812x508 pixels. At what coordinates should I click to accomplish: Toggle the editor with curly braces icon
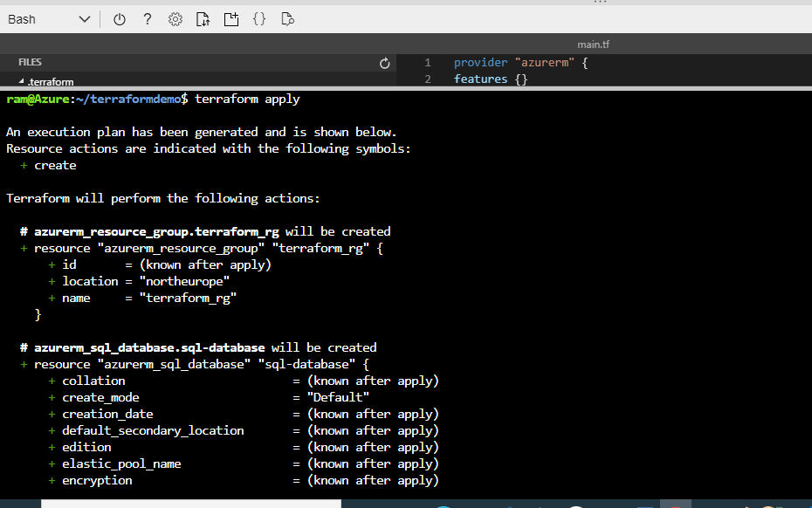coord(259,20)
